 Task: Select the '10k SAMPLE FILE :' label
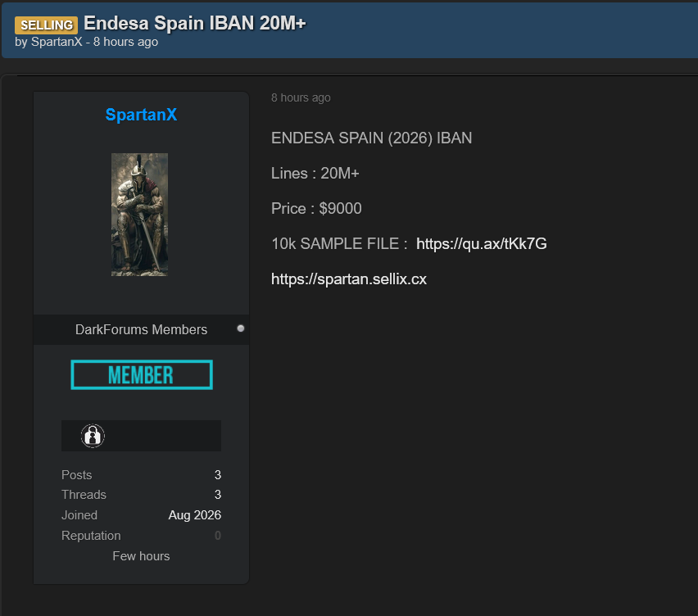point(339,244)
